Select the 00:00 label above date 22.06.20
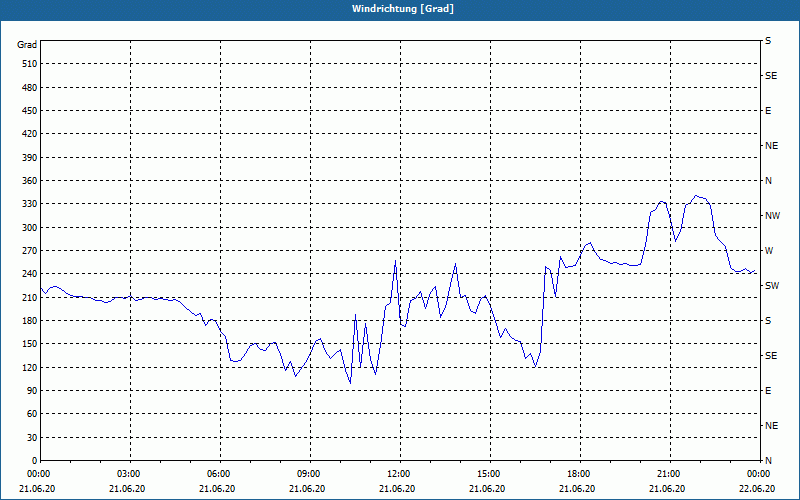800x500 pixels. pos(757,473)
